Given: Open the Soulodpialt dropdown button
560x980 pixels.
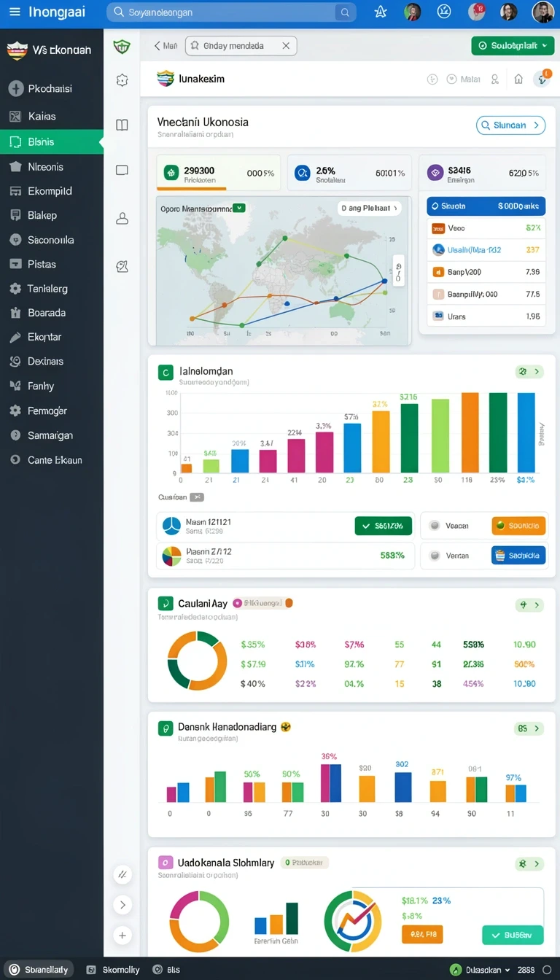Looking at the screenshot, I should [513, 45].
